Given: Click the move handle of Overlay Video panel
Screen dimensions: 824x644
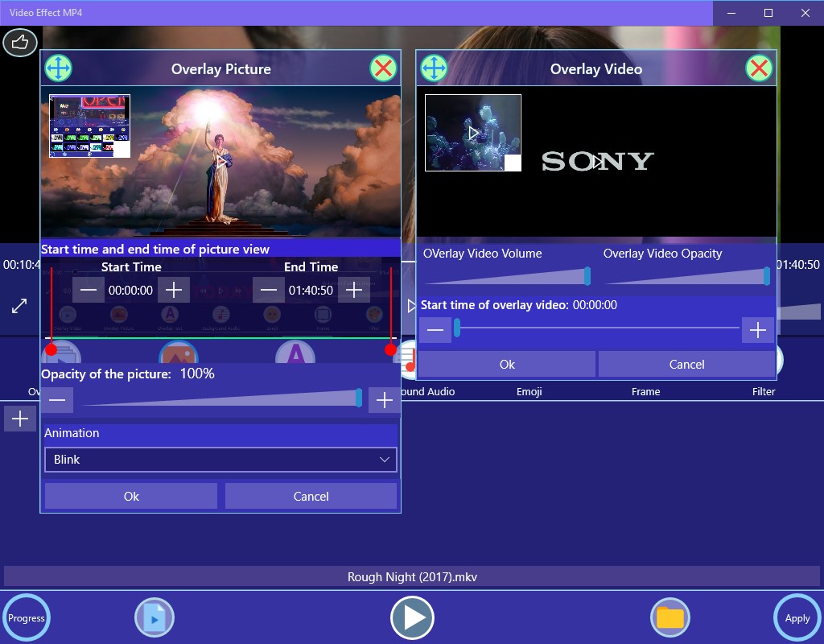Looking at the screenshot, I should pyautogui.click(x=434, y=68).
